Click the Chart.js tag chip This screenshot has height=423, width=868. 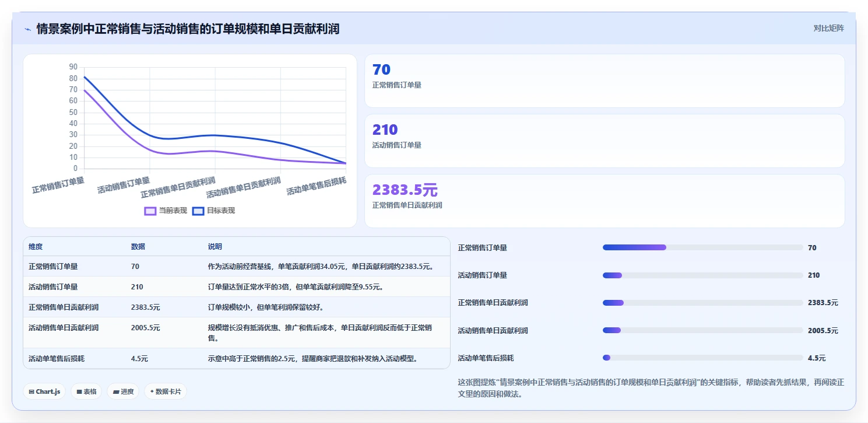tap(44, 391)
